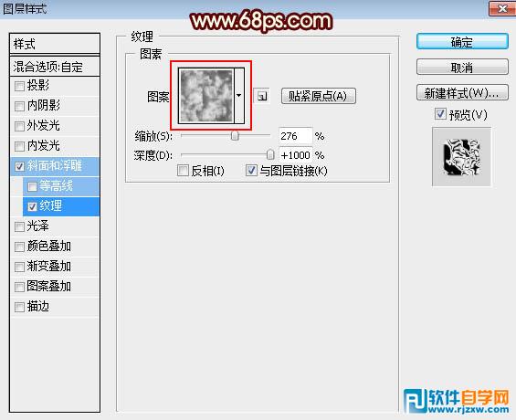Enable the 等高线 contour checkbox
Screen dimensions: 516x420
(32, 187)
